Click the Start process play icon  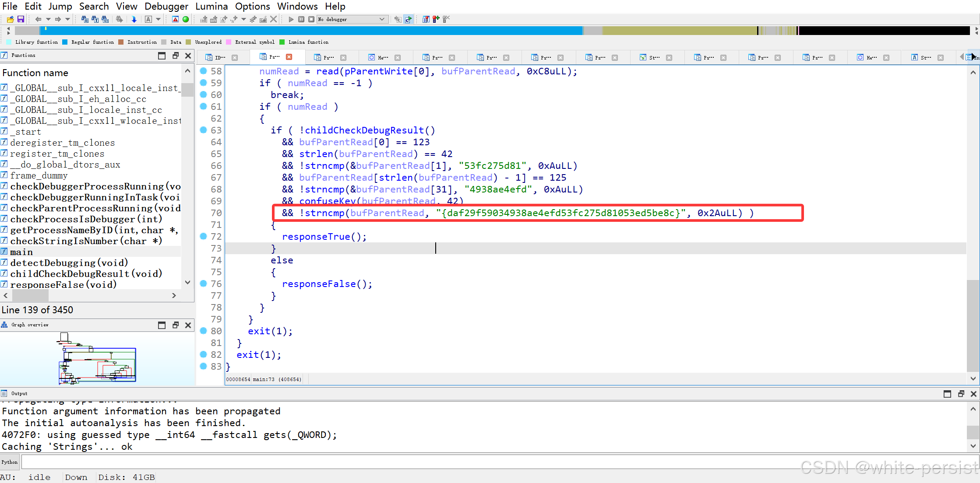(291, 19)
